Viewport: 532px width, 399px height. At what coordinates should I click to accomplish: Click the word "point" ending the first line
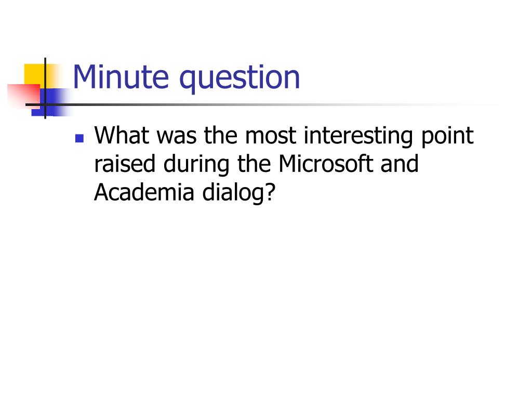pyautogui.click(x=447, y=137)
